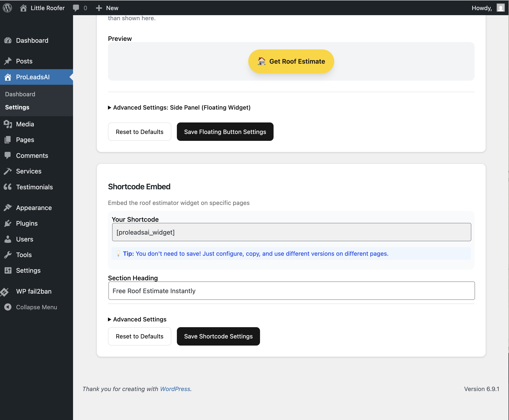
Task: Select the Pages icon in sidebar
Action: click(x=8, y=140)
